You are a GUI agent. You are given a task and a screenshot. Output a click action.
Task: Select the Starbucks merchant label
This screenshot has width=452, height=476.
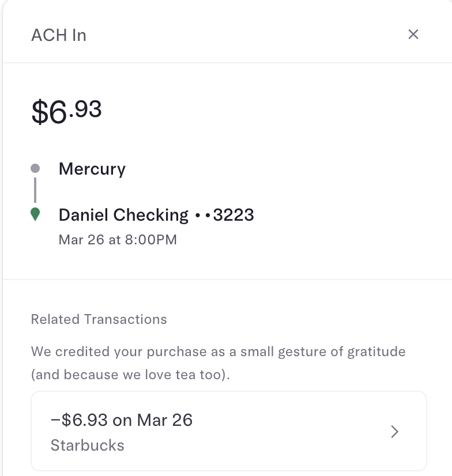pos(88,445)
